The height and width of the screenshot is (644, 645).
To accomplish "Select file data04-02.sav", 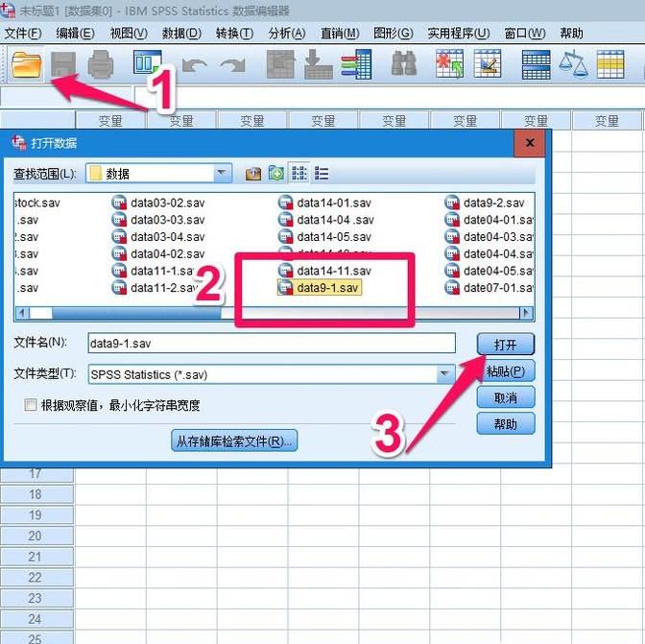I will pyautogui.click(x=158, y=253).
